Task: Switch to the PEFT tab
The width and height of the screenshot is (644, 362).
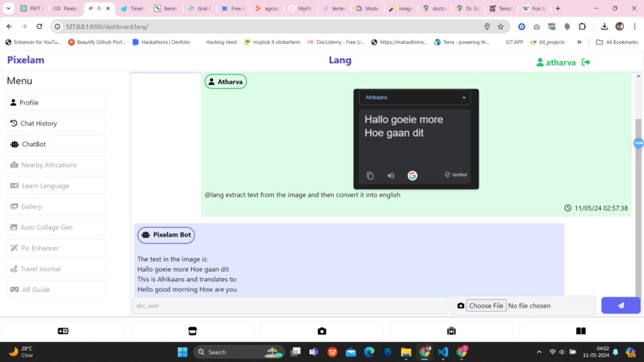Action: point(32,8)
